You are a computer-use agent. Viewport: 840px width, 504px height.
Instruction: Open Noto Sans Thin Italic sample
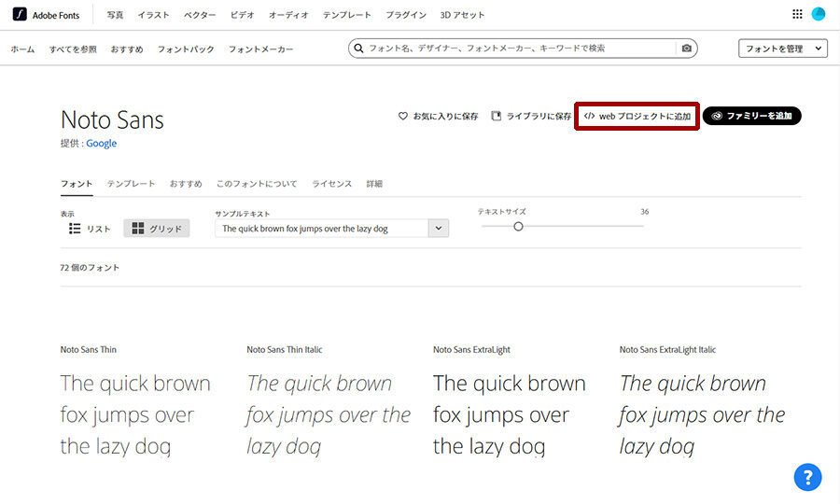[x=329, y=414]
